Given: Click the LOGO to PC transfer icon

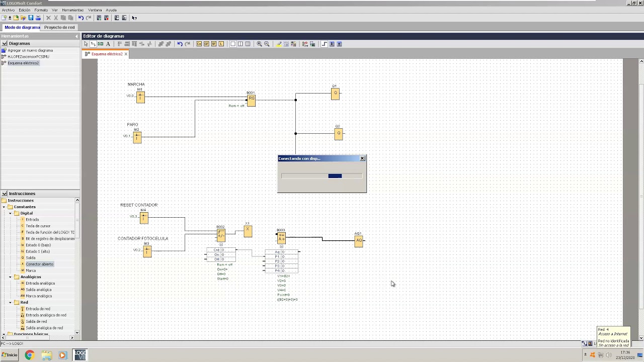Looking at the screenshot, I should (124, 18).
